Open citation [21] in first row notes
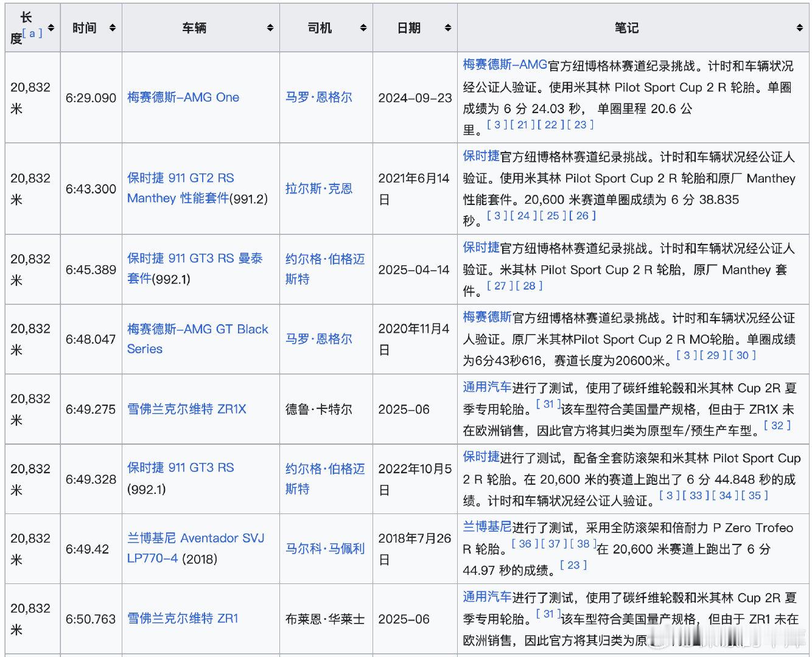812x657 pixels. pos(522,125)
